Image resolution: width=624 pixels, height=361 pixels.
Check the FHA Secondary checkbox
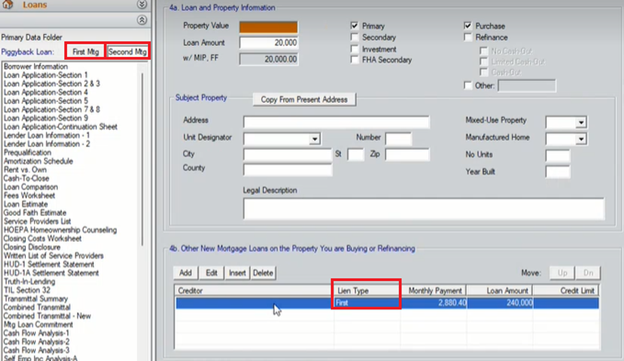pyautogui.click(x=354, y=60)
